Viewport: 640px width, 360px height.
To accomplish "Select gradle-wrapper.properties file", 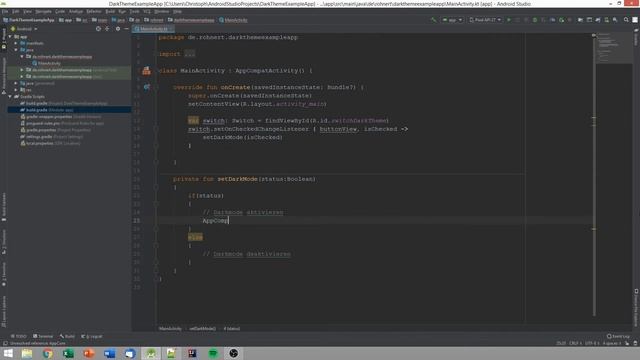I will pyautogui.click(x=61, y=117).
